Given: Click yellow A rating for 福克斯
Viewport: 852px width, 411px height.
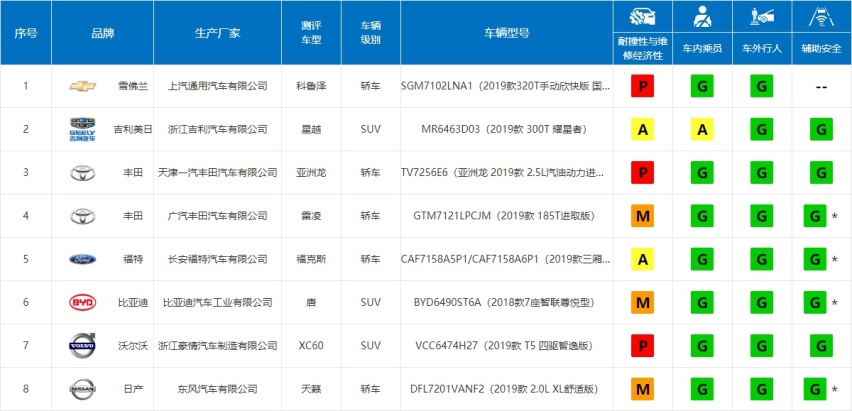Looking at the screenshot, I should coord(642,259).
